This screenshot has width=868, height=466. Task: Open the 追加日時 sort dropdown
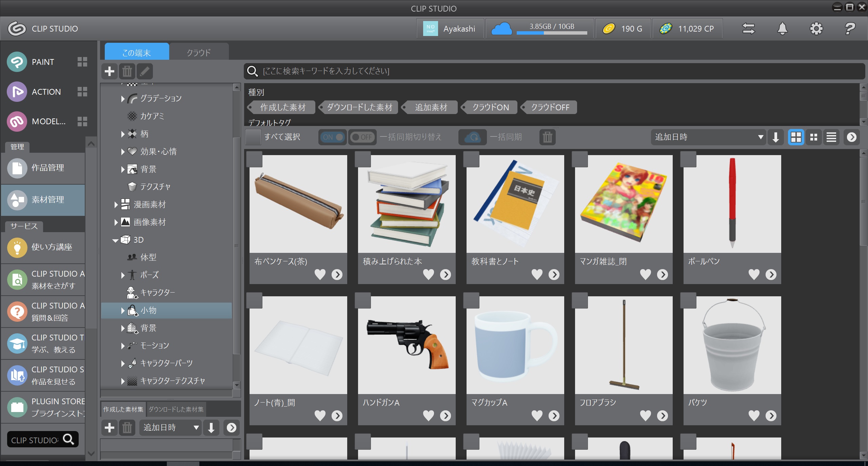tap(708, 137)
